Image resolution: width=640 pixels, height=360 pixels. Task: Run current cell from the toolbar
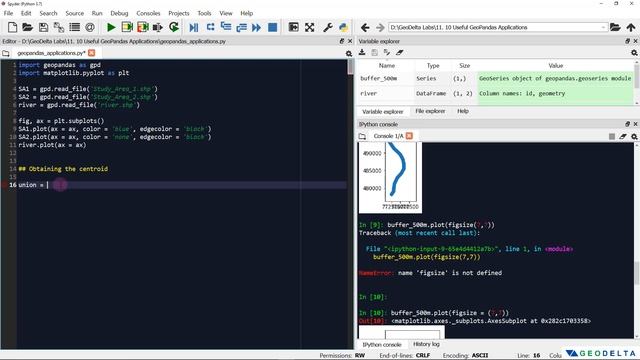(x=127, y=27)
